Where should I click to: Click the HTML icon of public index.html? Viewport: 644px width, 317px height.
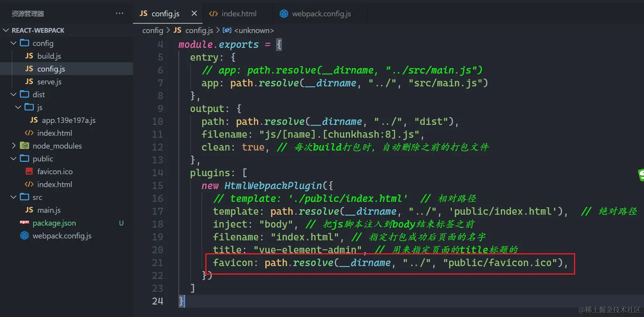(29, 184)
